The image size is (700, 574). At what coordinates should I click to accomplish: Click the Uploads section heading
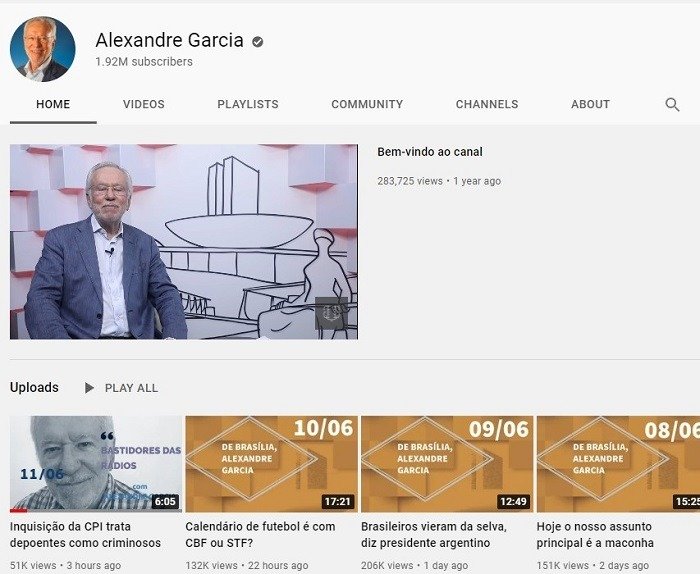pos(34,388)
